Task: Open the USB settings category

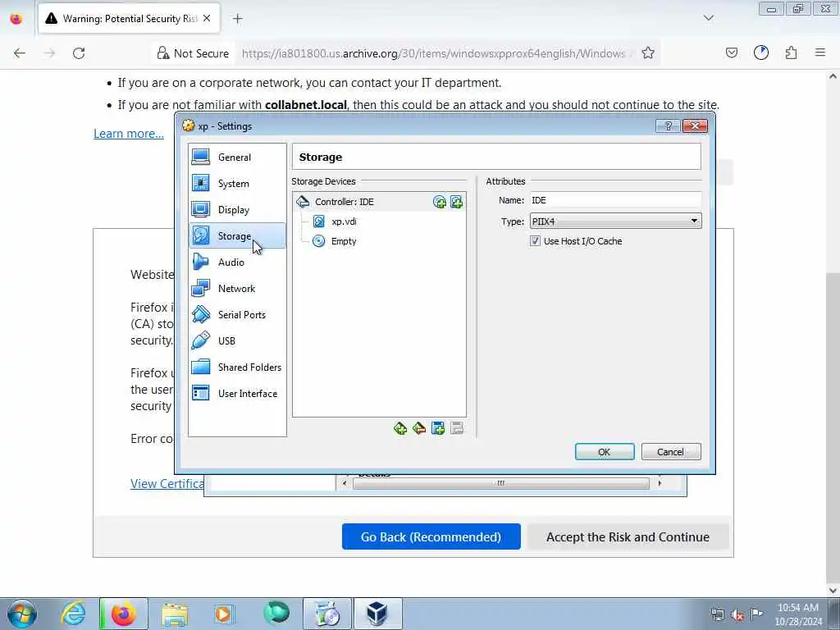Action: point(237,340)
